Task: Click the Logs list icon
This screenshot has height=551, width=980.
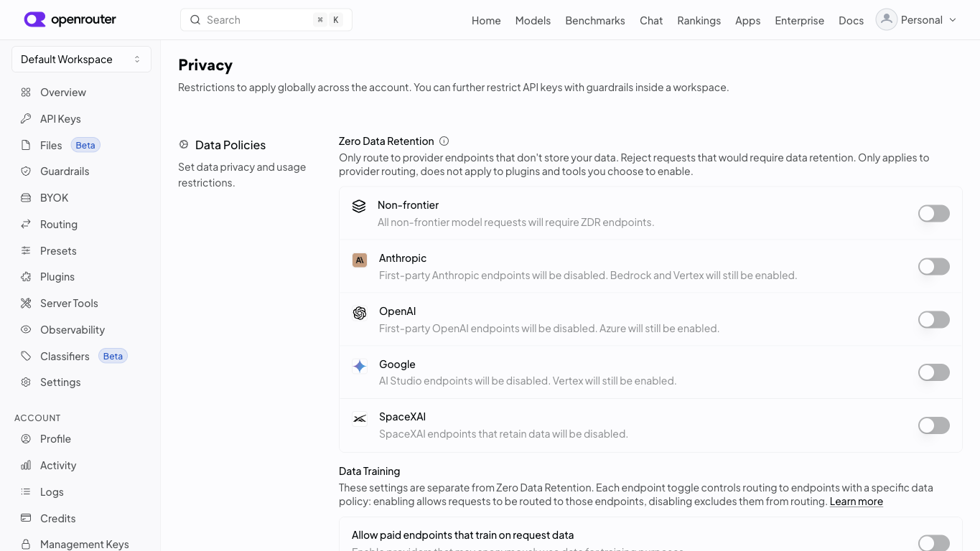Action: 26,491
